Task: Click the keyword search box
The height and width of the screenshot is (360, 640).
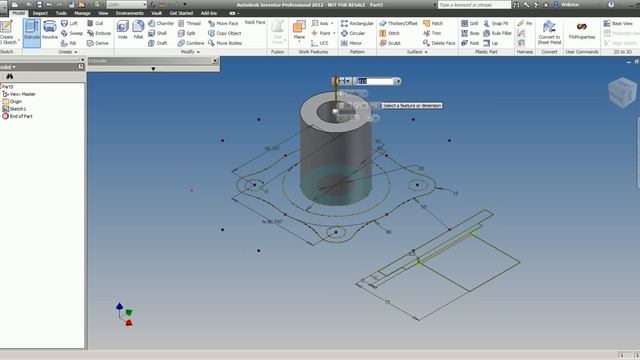Action: tap(474, 5)
